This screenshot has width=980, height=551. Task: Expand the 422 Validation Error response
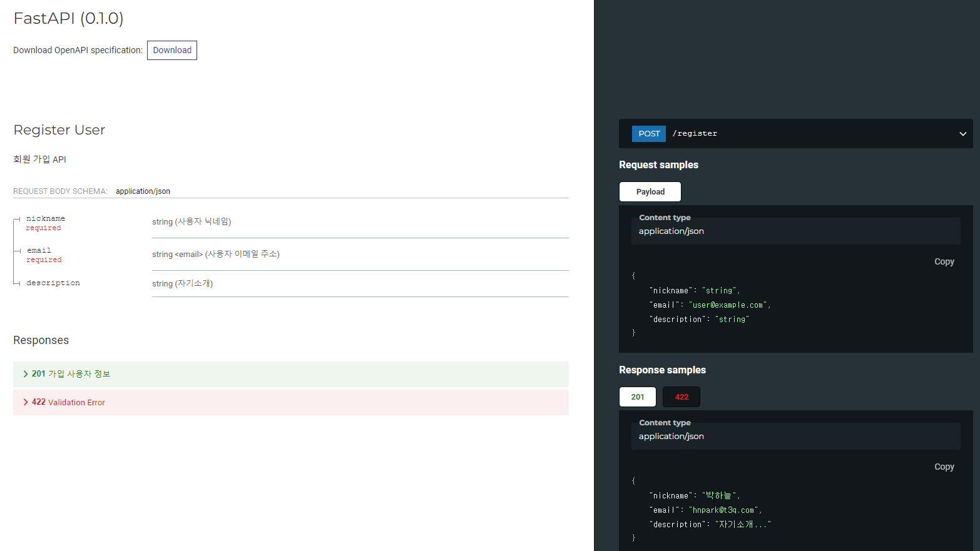click(291, 402)
